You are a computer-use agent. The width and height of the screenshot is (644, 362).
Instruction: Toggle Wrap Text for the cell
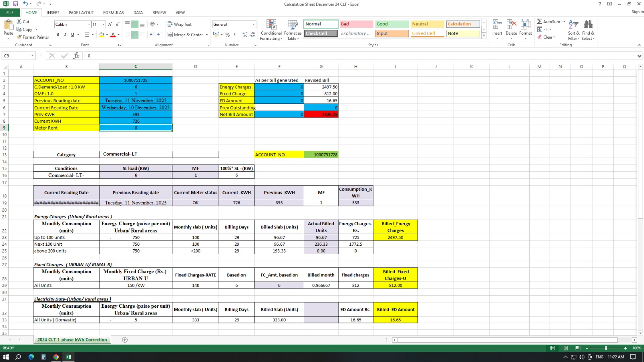click(180, 24)
